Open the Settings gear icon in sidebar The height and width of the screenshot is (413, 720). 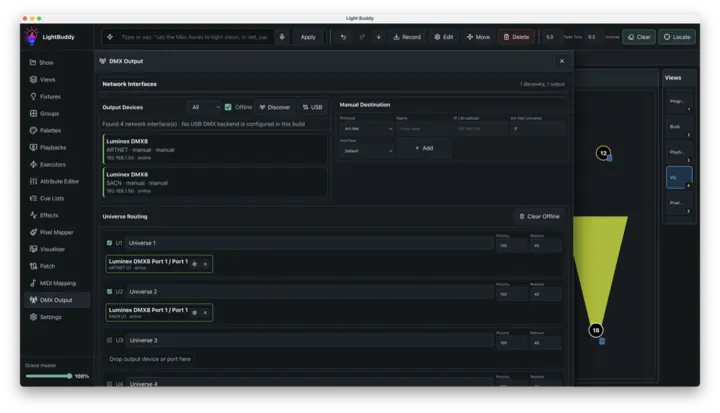tap(33, 317)
